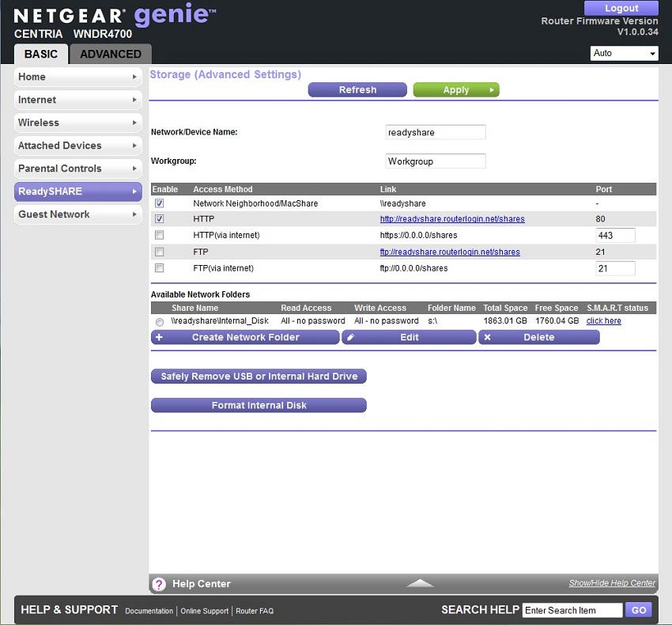Open the ftp://readyshare.routerlogin.net/shares link

(x=450, y=252)
